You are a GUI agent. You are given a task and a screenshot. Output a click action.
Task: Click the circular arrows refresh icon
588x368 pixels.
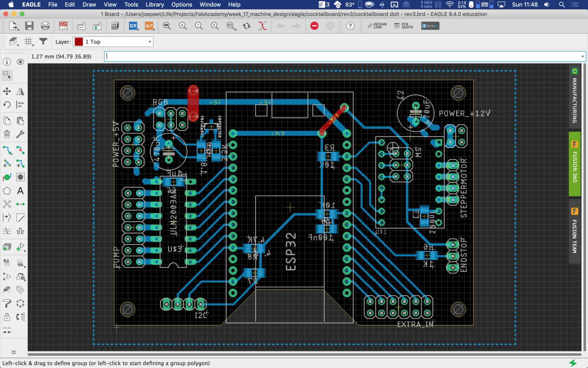coord(247,26)
